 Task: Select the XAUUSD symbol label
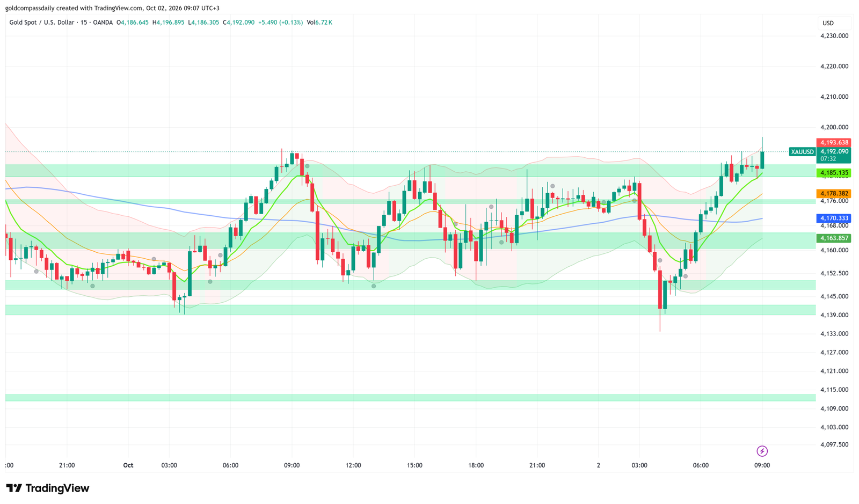[x=802, y=152]
